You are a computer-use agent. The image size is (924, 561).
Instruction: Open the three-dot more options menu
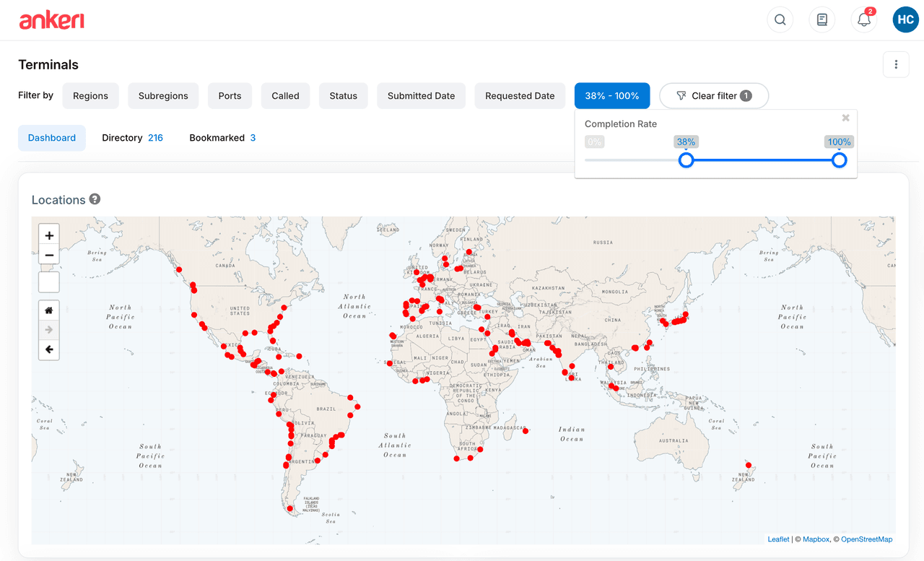(x=896, y=65)
